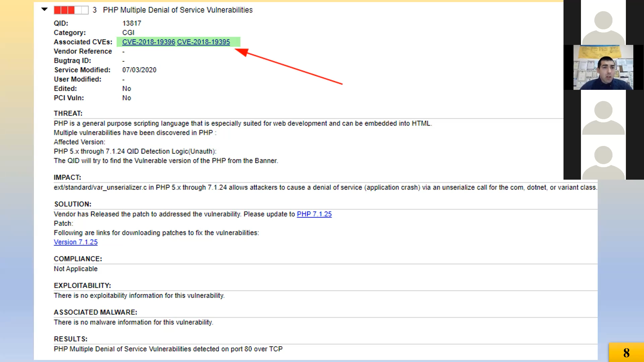Select the speaker's webcam video thumbnail
644x362 pixels.
pyautogui.click(x=603, y=67)
